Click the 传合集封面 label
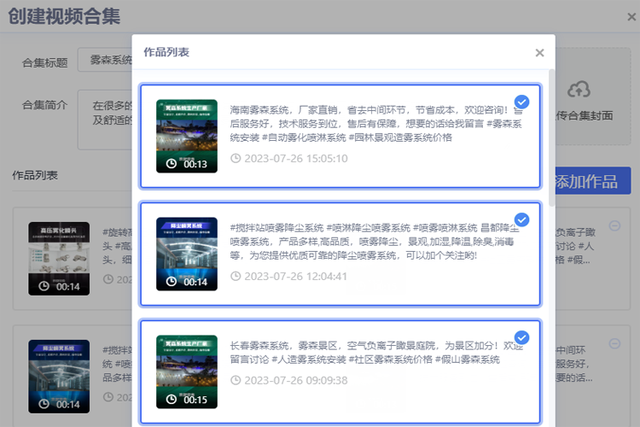This screenshot has width=640, height=427. click(584, 116)
